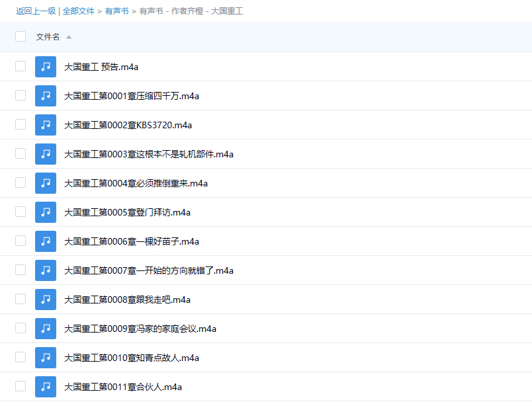The width and height of the screenshot is (532, 402).
Task: Check the checkbox beside 第0010章知青点故人
Action: click(x=20, y=358)
